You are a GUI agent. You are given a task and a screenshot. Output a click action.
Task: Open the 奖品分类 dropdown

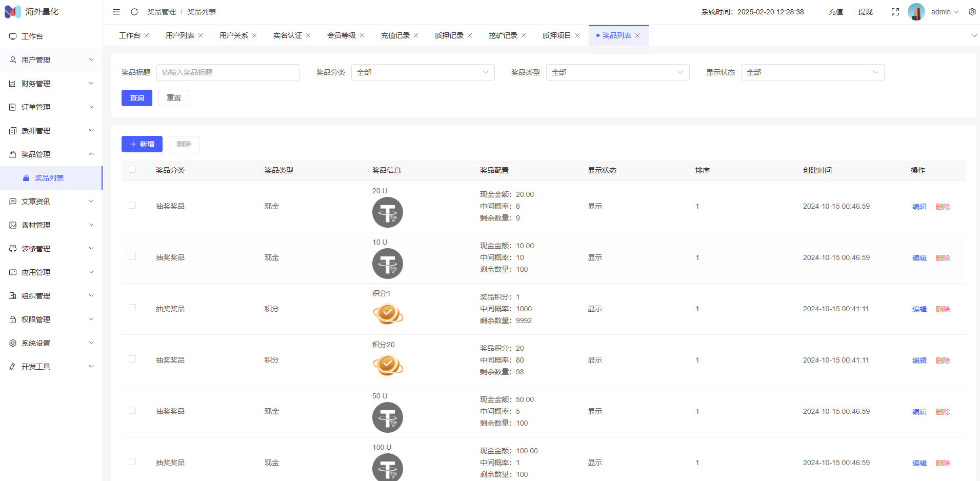pyautogui.click(x=423, y=72)
